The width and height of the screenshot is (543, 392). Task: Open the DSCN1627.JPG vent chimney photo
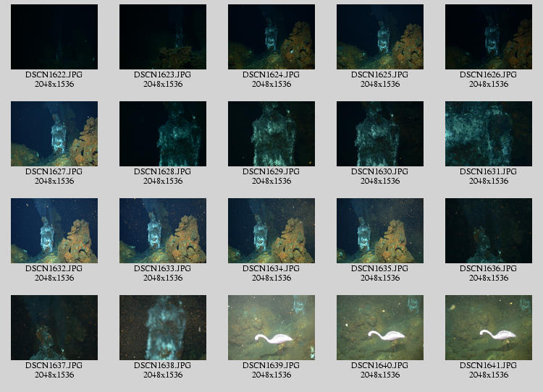[x=54, y=134]
